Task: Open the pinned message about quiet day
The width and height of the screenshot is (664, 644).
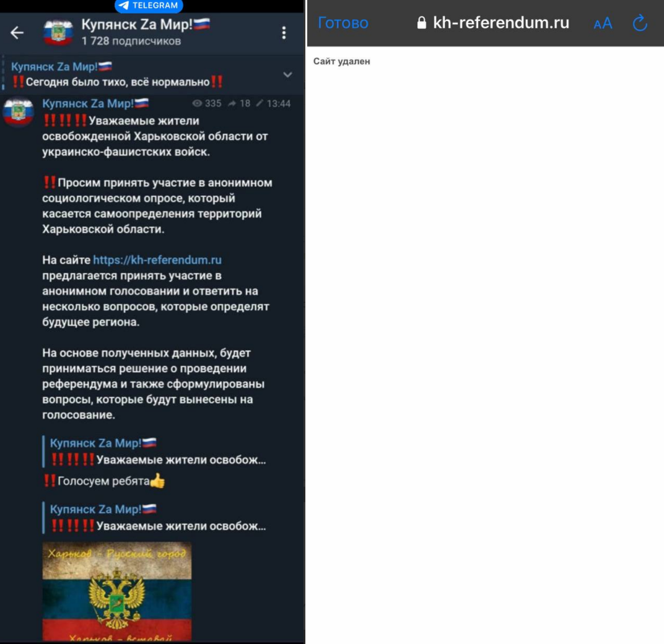Action: (117, 74)
